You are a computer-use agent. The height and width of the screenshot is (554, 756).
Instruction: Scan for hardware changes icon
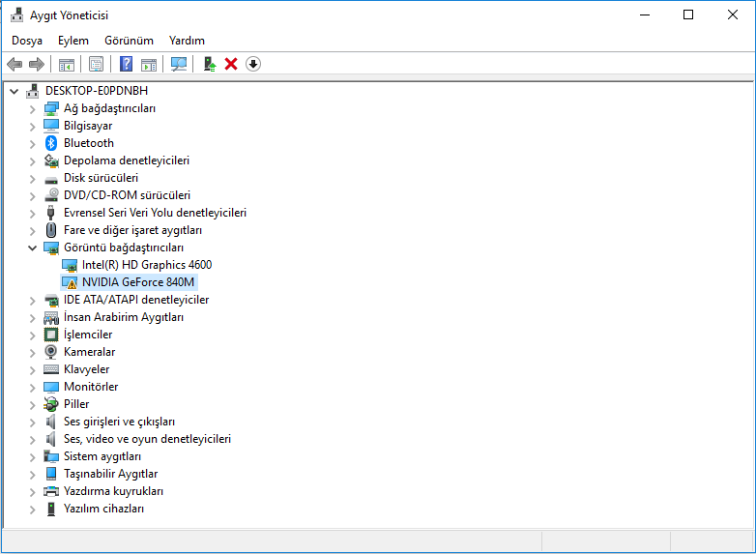coord(179,64)
